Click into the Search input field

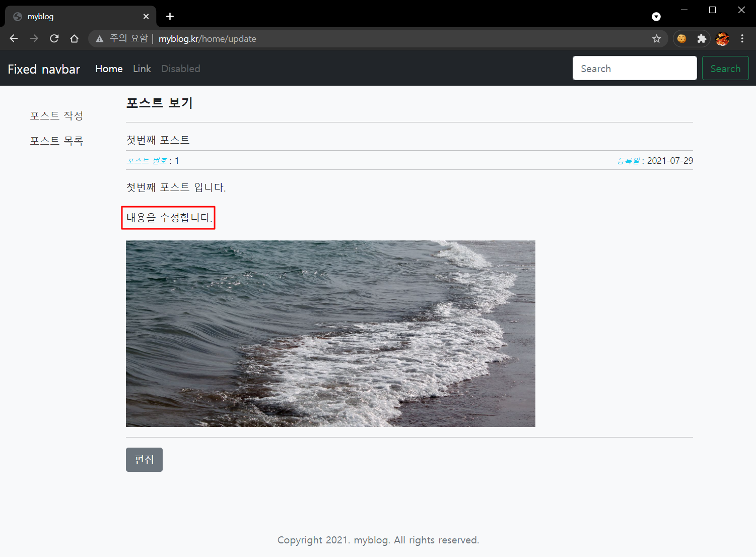click(634, 69)
